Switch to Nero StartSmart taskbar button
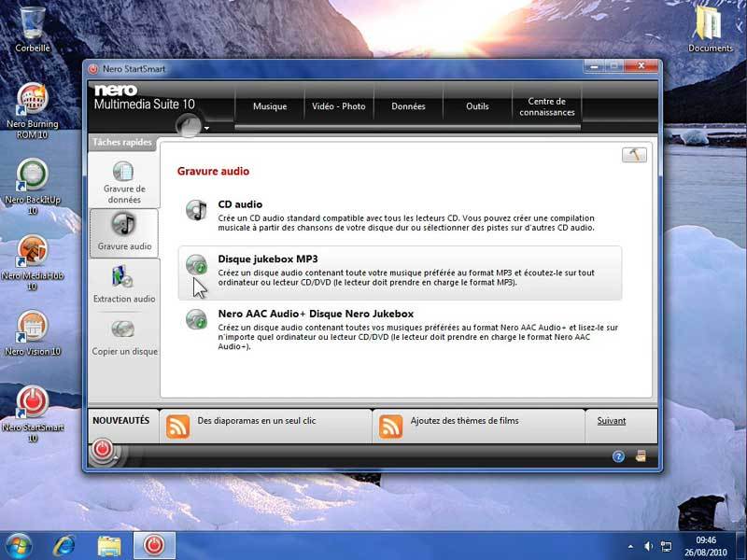This screenshot has height=560, width=747. (x=154, y=546)
